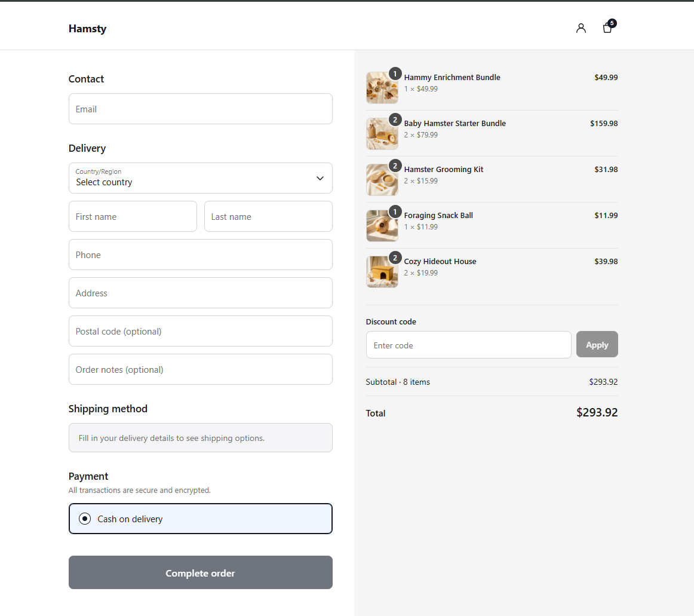Click the Foraging Snack Ball image
Image resolution: width=694 pixels, height=616 pixels.
(382, 226)
